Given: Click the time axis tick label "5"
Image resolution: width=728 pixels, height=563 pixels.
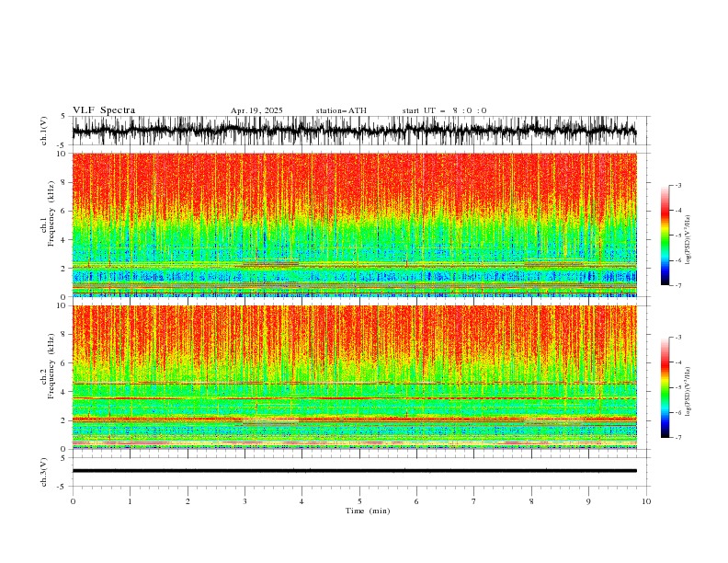Looking at the screenshot, I should [359, 501].
